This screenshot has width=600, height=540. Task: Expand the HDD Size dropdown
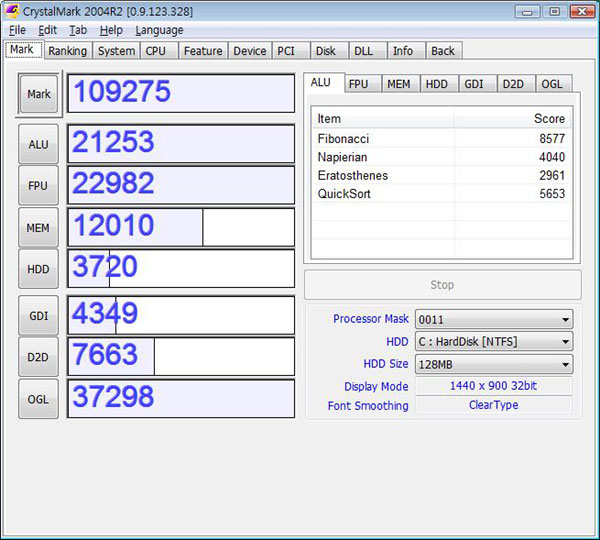point(494,364)
